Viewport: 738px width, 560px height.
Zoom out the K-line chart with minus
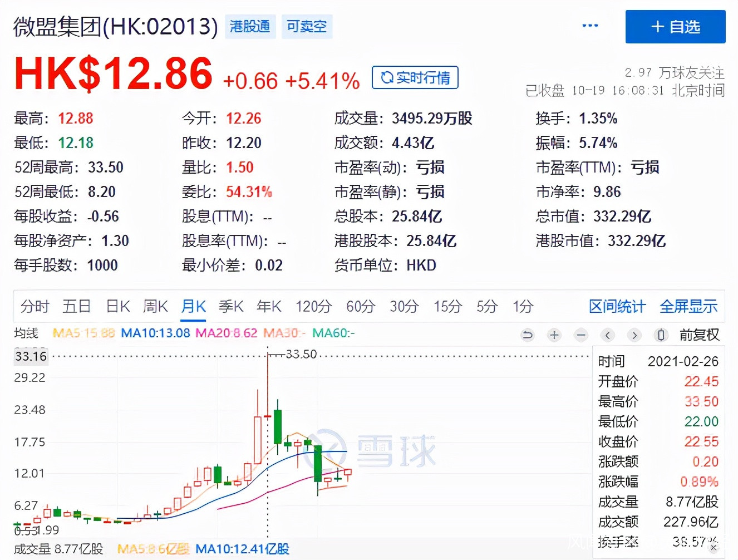(x=581, y=335)
